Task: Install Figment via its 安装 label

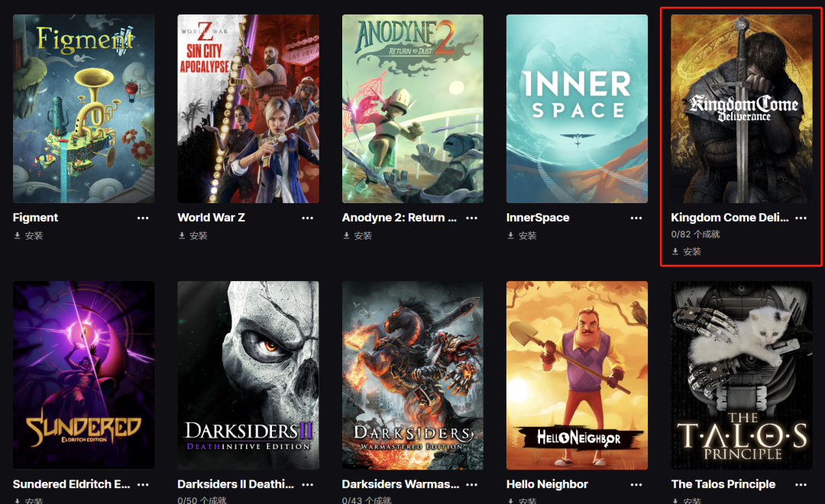Action: (x=34, y=236)
